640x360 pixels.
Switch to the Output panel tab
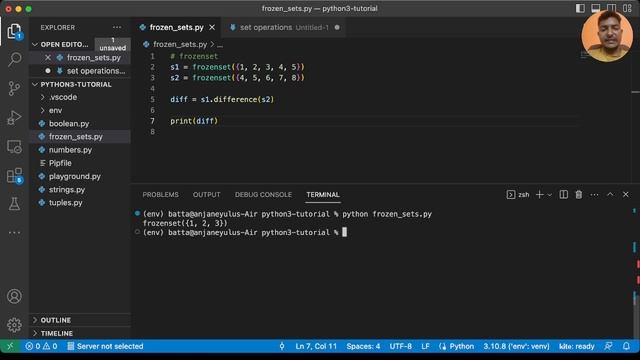pyautogui.click(x=207, y=195)
